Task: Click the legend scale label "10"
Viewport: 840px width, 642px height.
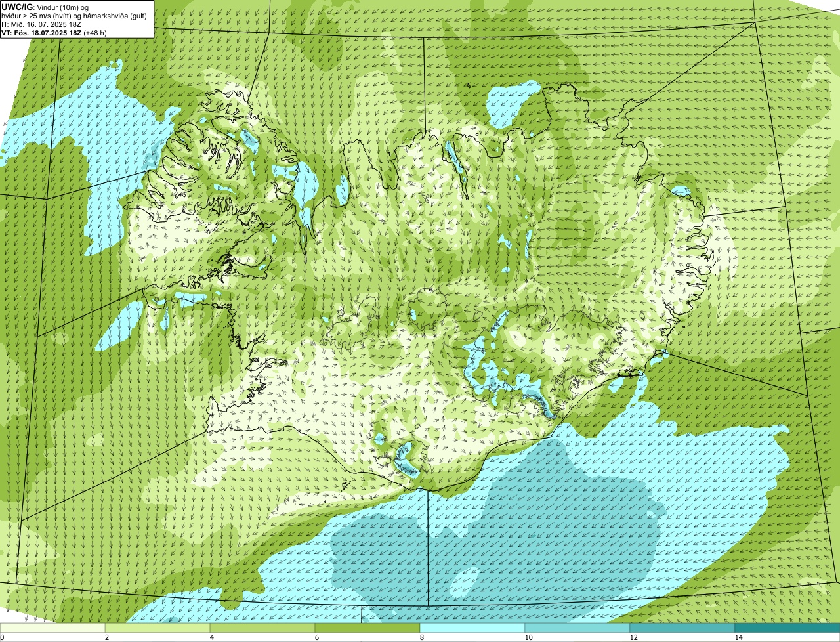Action: (x=528, y=637)
